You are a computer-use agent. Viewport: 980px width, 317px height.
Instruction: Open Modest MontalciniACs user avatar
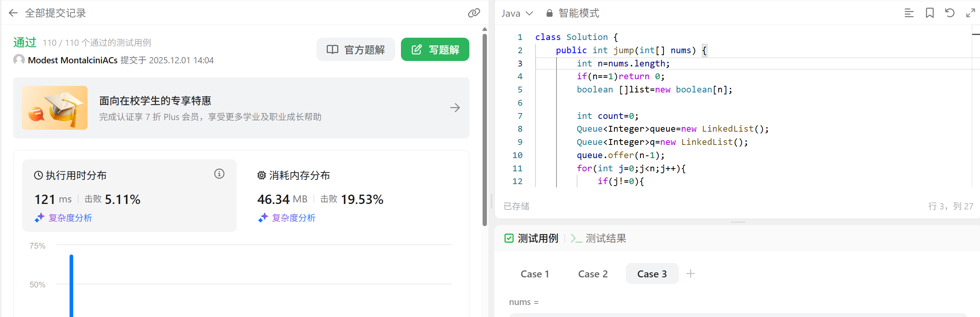pyautogui.click(x=19, y=60)
